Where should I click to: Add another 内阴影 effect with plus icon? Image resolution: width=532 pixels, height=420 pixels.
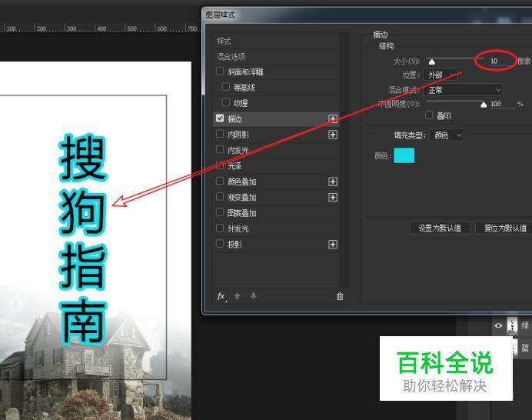(332, 135)
